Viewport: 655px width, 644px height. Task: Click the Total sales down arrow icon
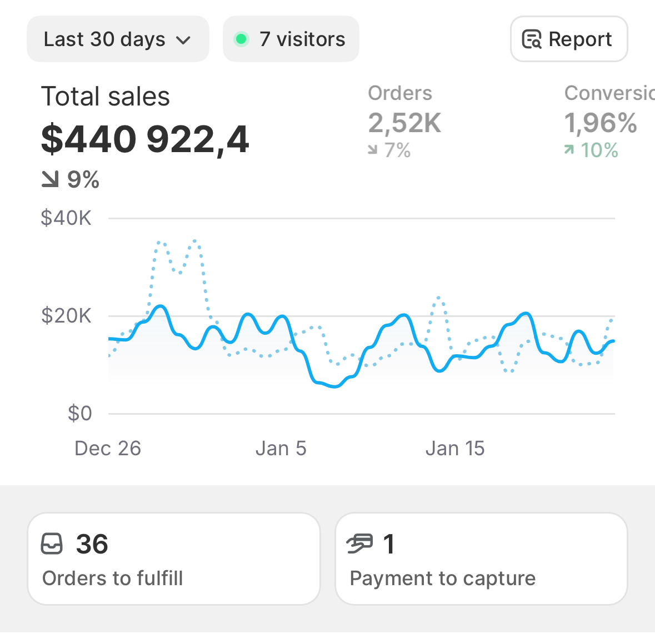pos(50,179)
